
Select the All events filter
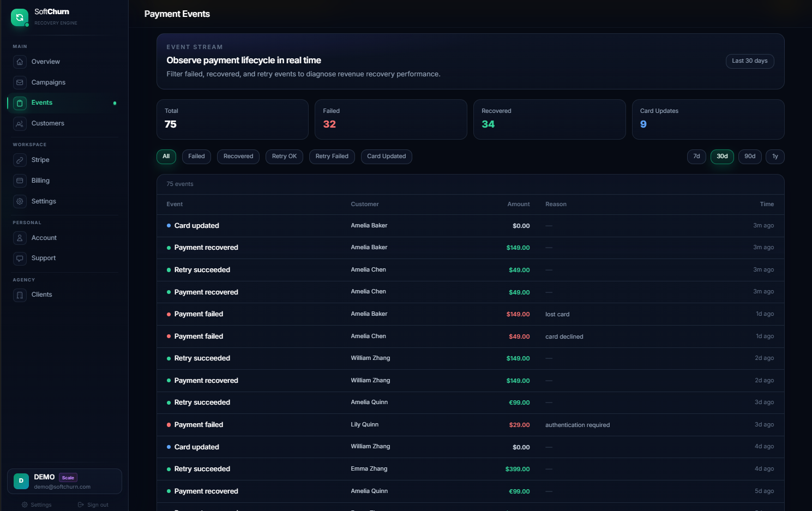point(166,157)
